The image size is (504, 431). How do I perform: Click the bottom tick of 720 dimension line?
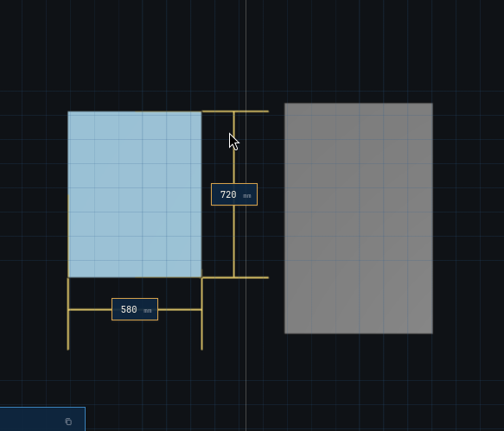pos(235,277)
